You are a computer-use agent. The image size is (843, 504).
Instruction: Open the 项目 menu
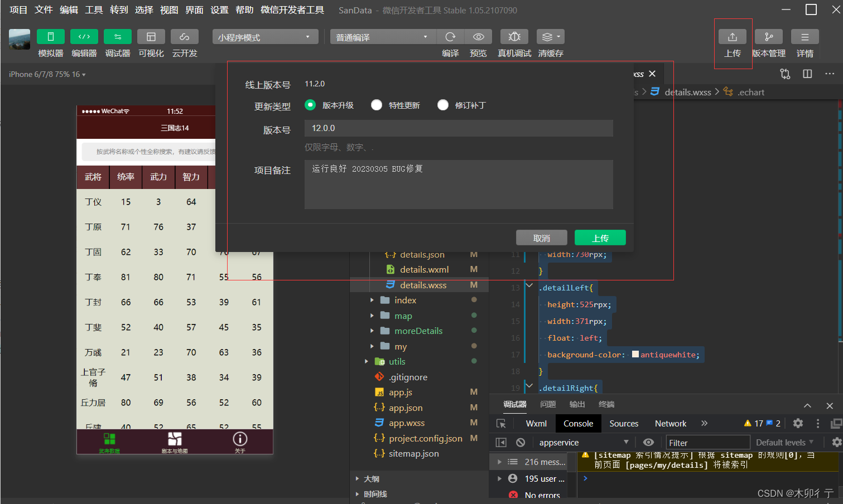pyautogui.click(x=18, y=10)
